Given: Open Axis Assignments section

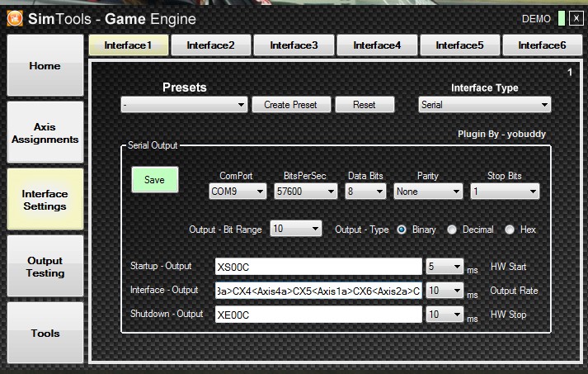Looking at the screenshot, I should [x=45, y=133].
